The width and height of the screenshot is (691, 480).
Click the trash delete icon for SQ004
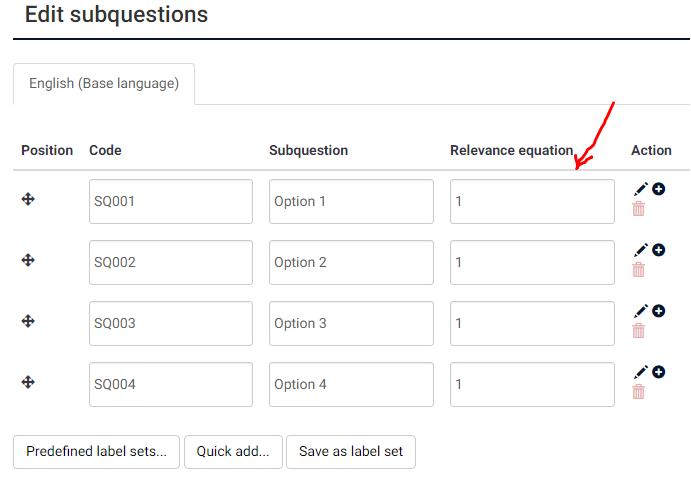pyautogui.click(x=639, y=391)
